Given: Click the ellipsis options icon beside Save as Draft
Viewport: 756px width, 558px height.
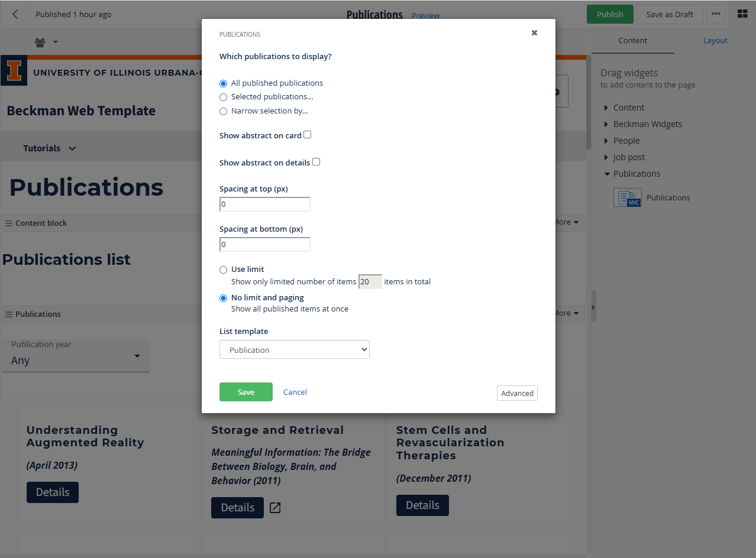Looking at the screenshot, I should (x=715, y=14).
